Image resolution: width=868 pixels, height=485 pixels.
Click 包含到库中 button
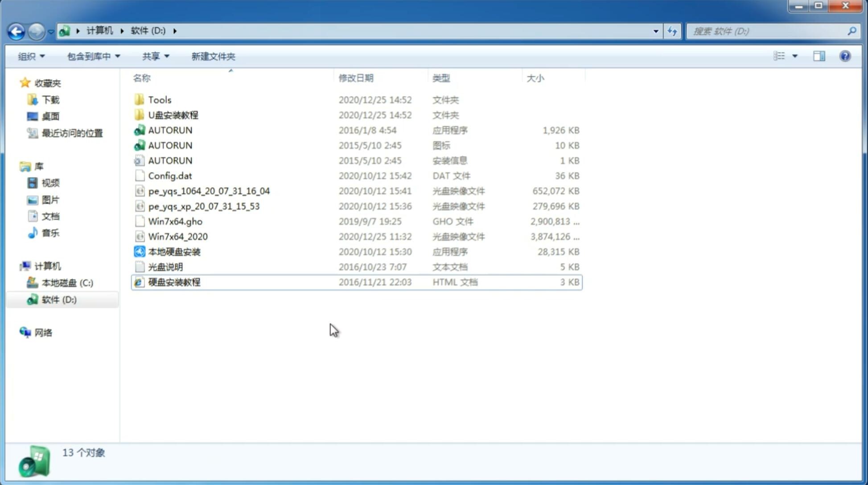point(93,56)
